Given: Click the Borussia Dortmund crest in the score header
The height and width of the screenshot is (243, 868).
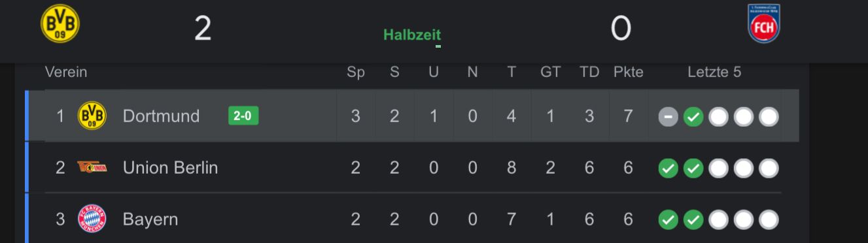Looking at the screenshot, I should click(x=60, y=24).
